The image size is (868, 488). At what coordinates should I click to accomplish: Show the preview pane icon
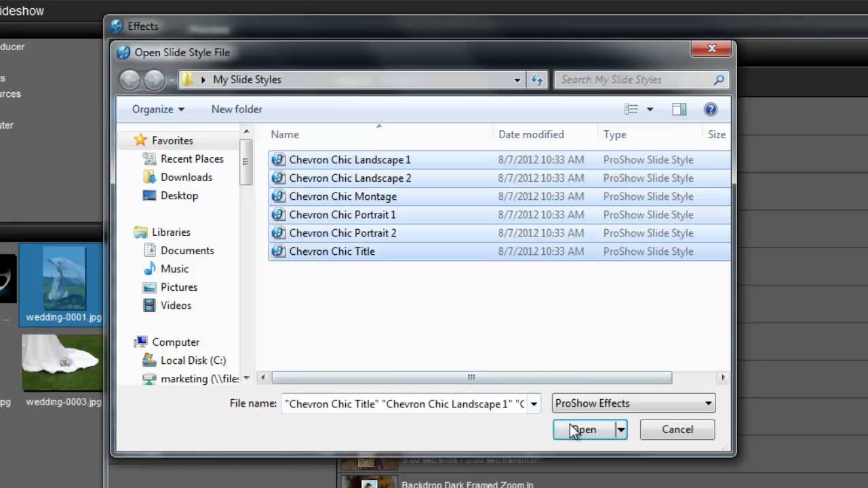coord(679,109)
